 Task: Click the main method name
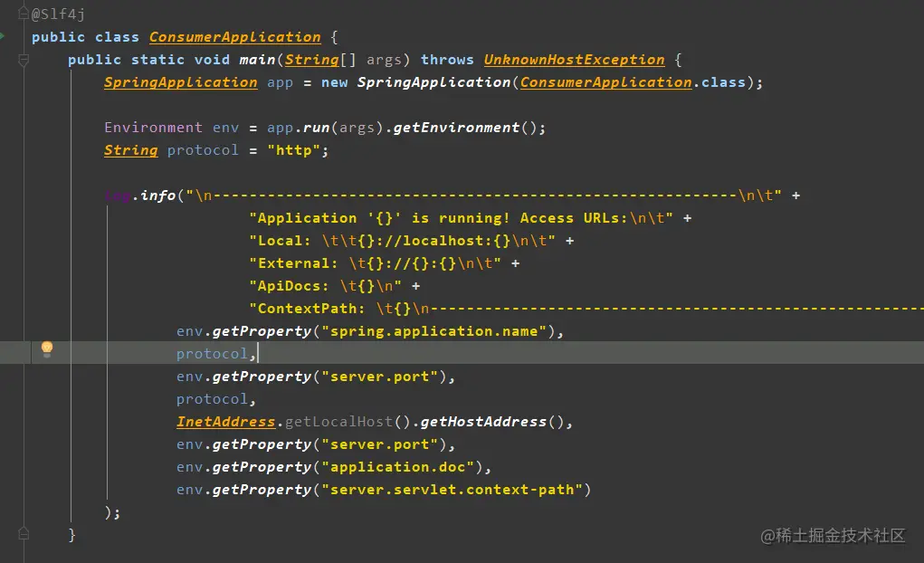tap(258, 60)
